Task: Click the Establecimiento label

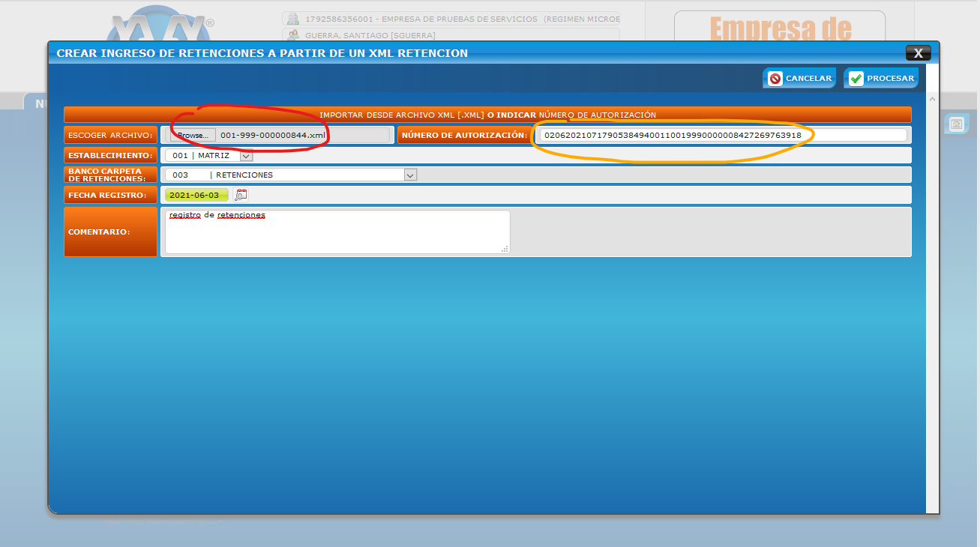Action: pos(110,155)
